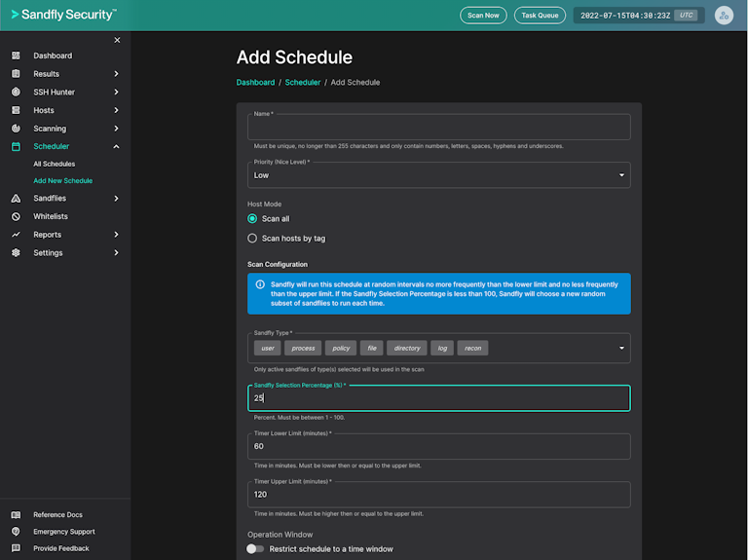This screenshot has height=560, width=748.
Task: Collapse the Scheduler submenu chevron
Action: click(116, 146)
